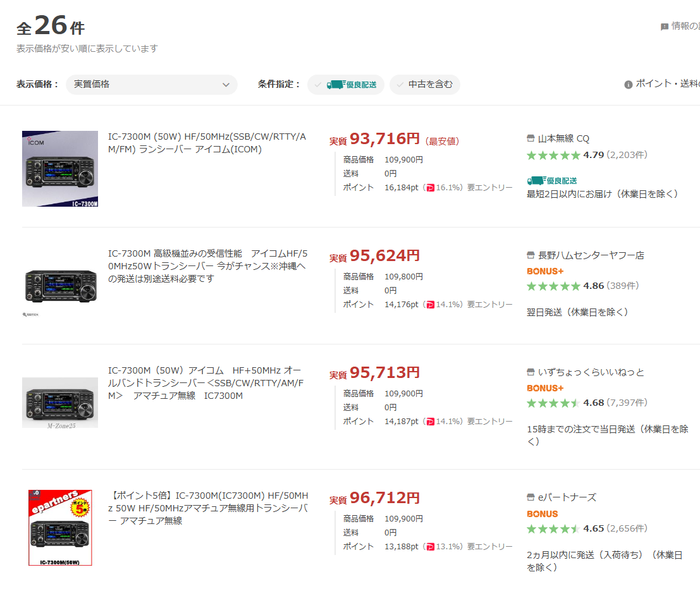Toggle the 優良配送 filter chip
This screenshot has width=700, height=591.
point(345,84)
